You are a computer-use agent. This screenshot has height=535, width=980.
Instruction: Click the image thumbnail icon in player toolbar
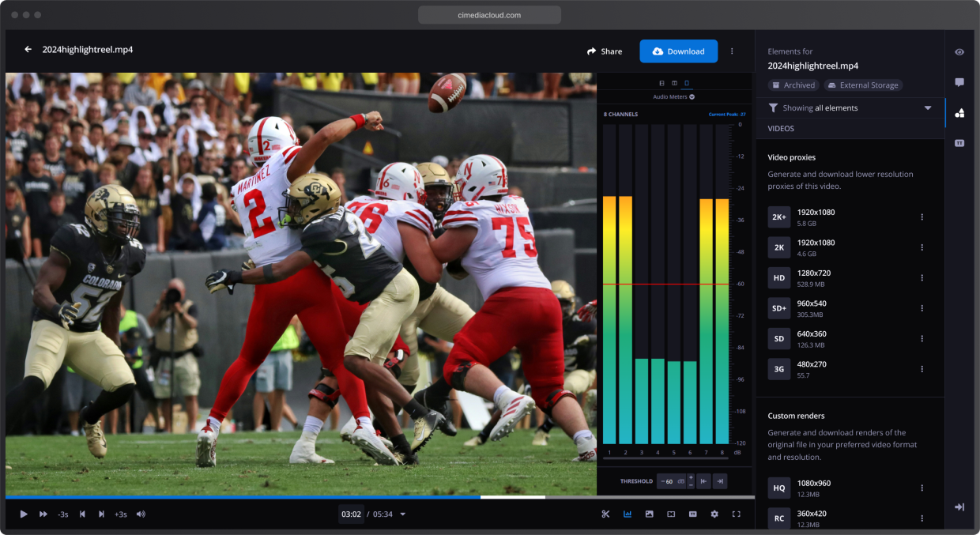[x=649, y=514]
